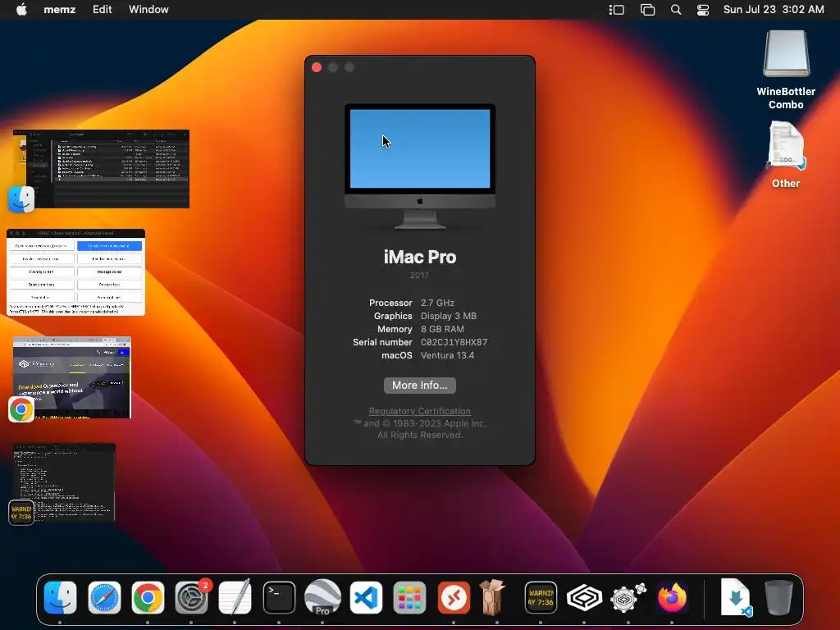Open the Apple menu

21,10
